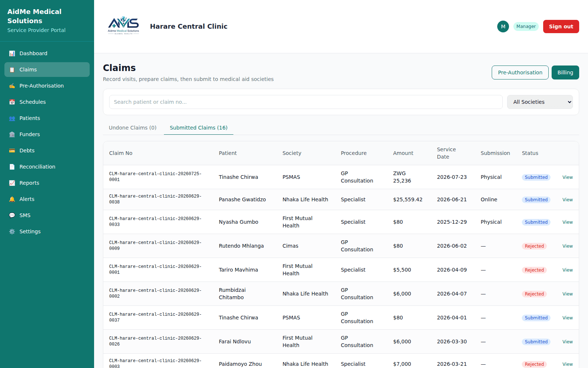588x368 pixels.
Task: Open the Alerts bell icon
Action: click(12, 199)
